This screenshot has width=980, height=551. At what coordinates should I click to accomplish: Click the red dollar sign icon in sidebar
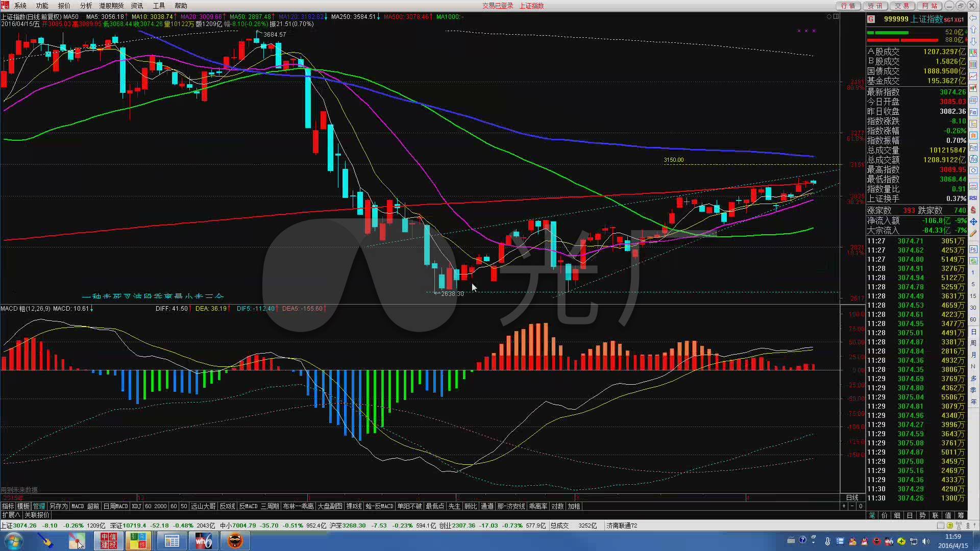pos(973,210)
